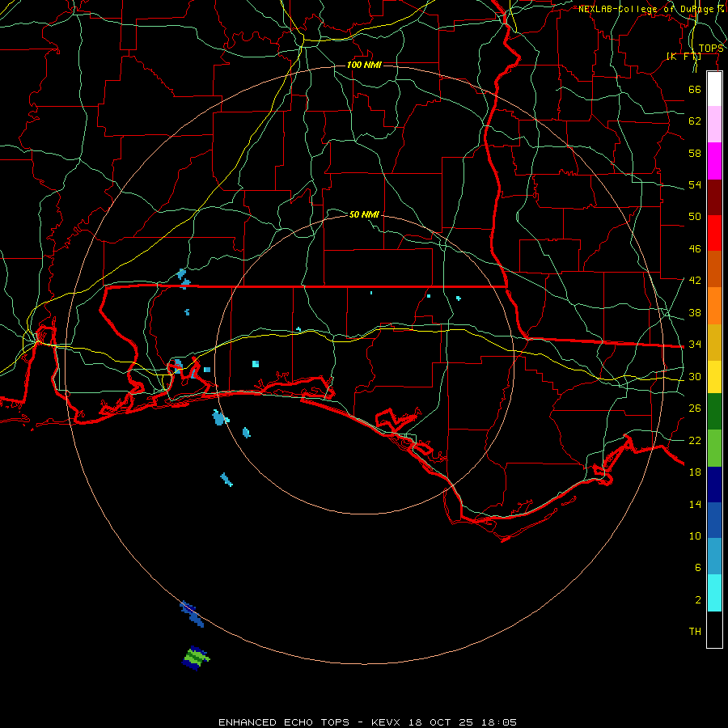Click the '34' legend value
728x728 pixels.
695,345
